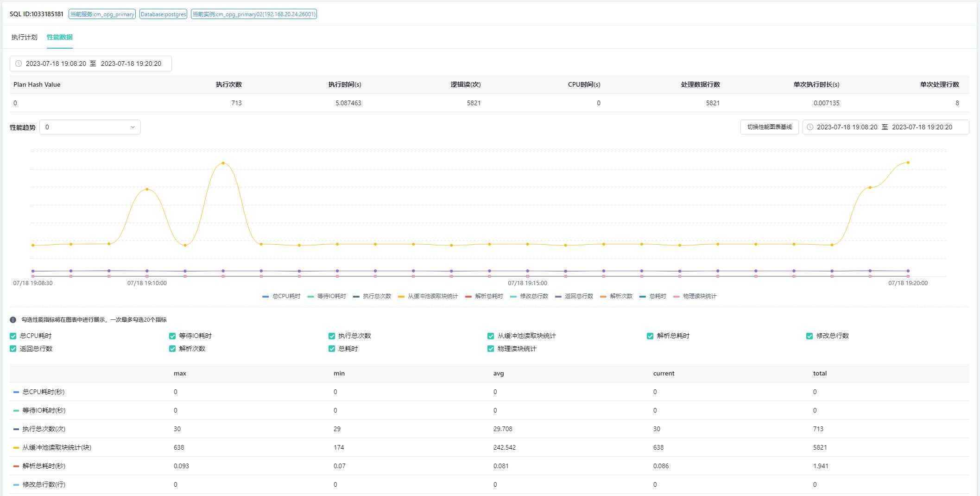Toggle 总耗时 series in chart legend
Screen dimensions: 980x496
point(653,296)
